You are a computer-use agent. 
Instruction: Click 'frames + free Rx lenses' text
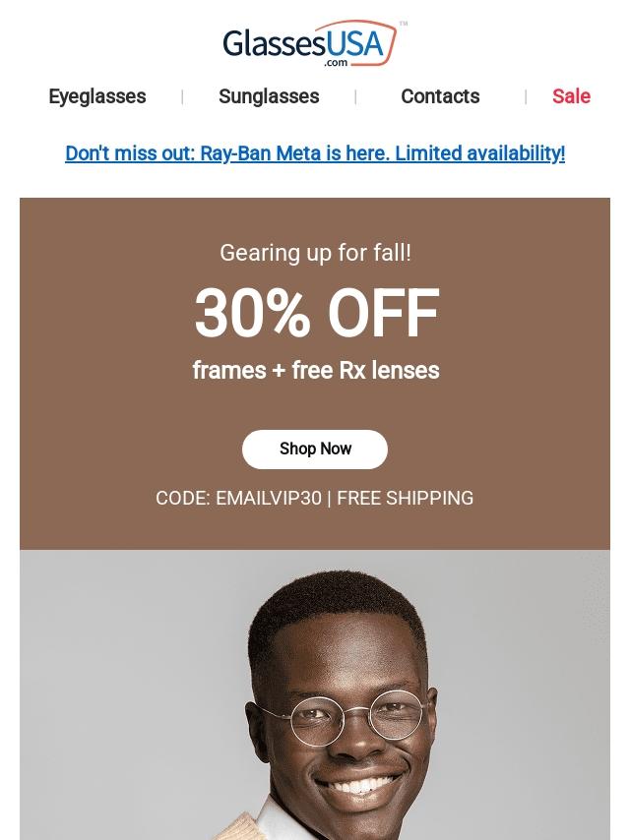point(316,371)
